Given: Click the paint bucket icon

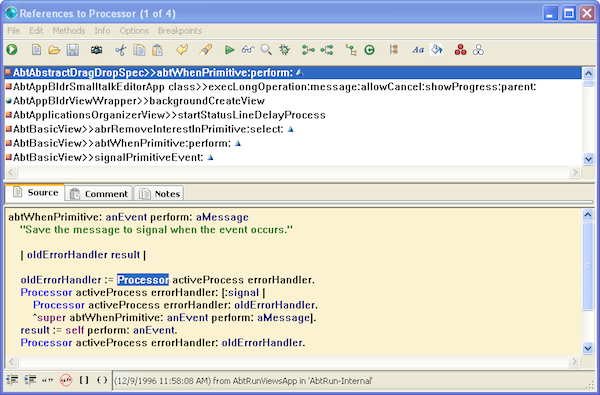Looking at the screenshot, I should pyautogui.click(x=436, y=50).
